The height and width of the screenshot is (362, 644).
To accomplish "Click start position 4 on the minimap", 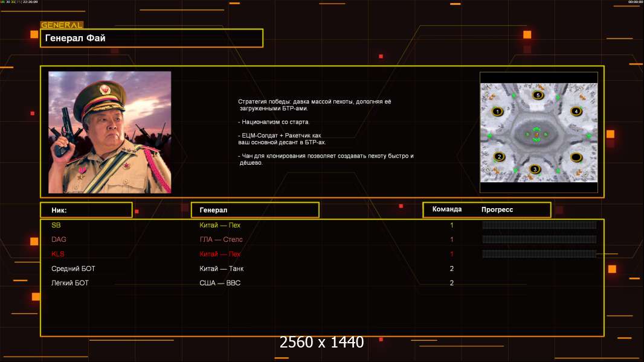I will click(576, 111).
